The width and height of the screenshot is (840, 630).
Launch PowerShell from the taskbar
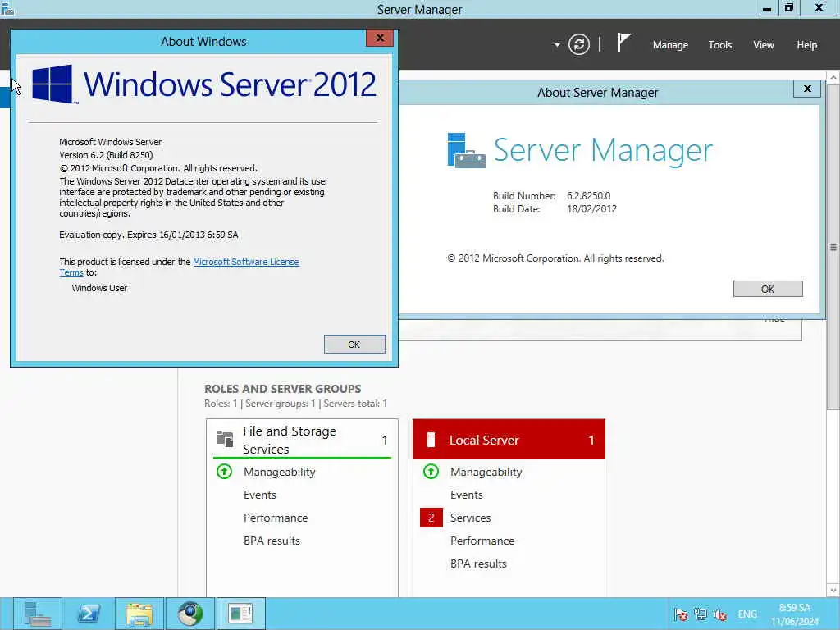(x=89, y=614)
